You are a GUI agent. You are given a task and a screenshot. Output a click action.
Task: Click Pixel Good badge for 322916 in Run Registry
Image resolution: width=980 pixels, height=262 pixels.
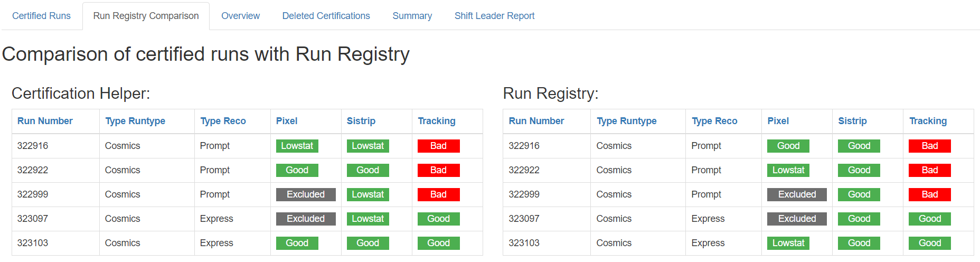point(788,146)
